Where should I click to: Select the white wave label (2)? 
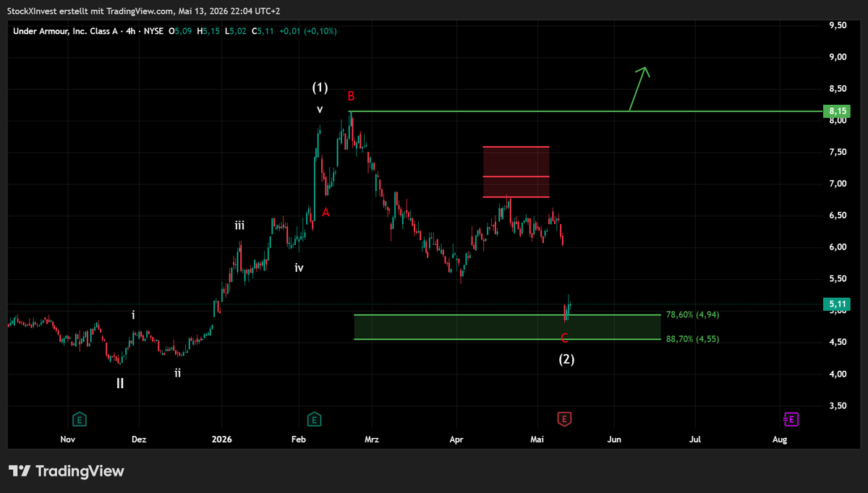[x=566, y=359]
